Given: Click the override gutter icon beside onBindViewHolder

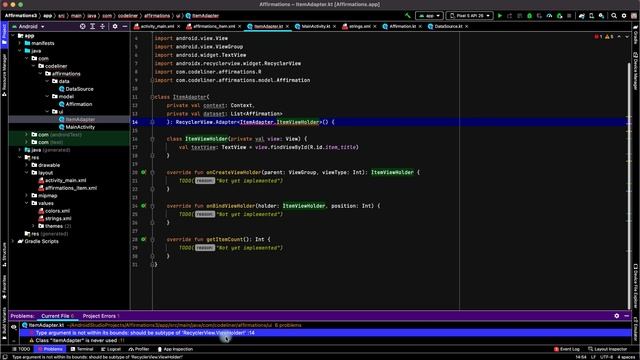Looking at the screenshot, I should coord(143,206).
